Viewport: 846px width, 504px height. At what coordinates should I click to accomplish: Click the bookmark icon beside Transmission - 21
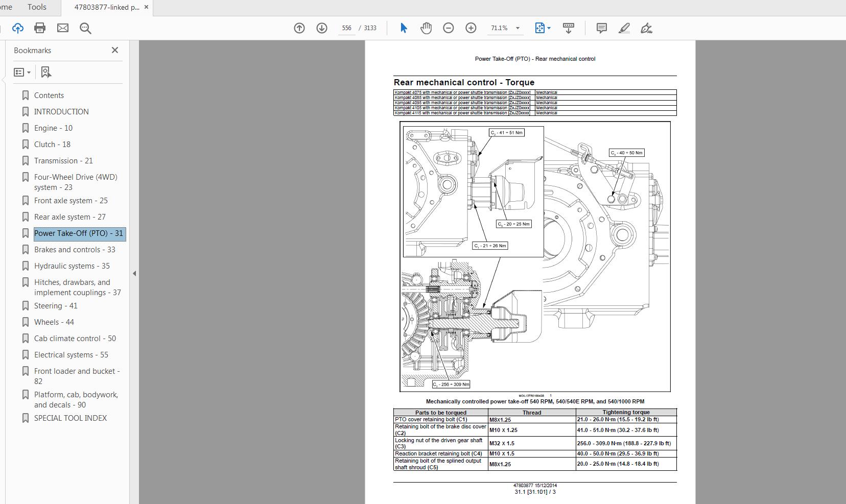tap(25, 161)
